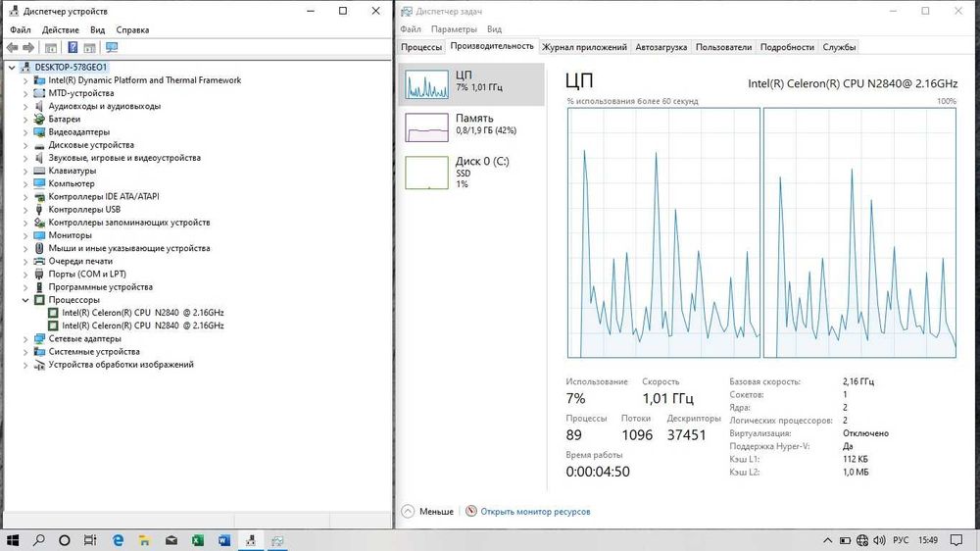This screenshot has height=551, width=980.
Task: Open the Действие menu in Device Manager
Action: tap(61, 30)
